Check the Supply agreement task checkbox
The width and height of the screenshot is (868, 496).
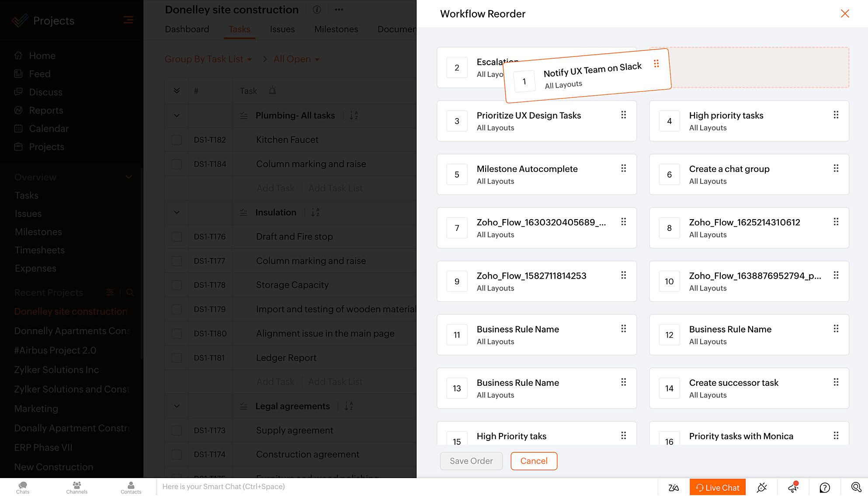pyautogui.click(x=177, y=430)
